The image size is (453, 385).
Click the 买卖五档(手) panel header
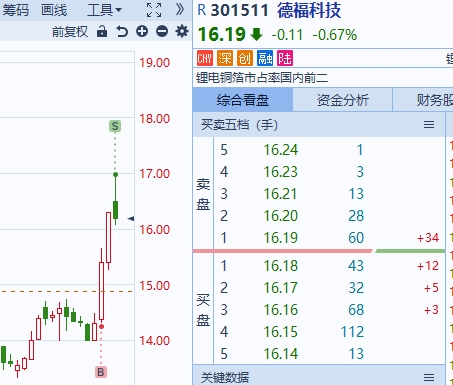click(319, 125)
